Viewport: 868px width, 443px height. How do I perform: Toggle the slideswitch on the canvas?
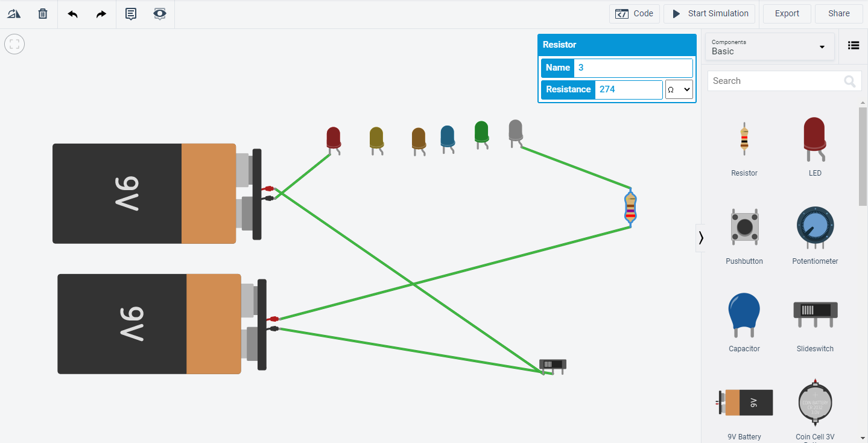click(552, 364)
